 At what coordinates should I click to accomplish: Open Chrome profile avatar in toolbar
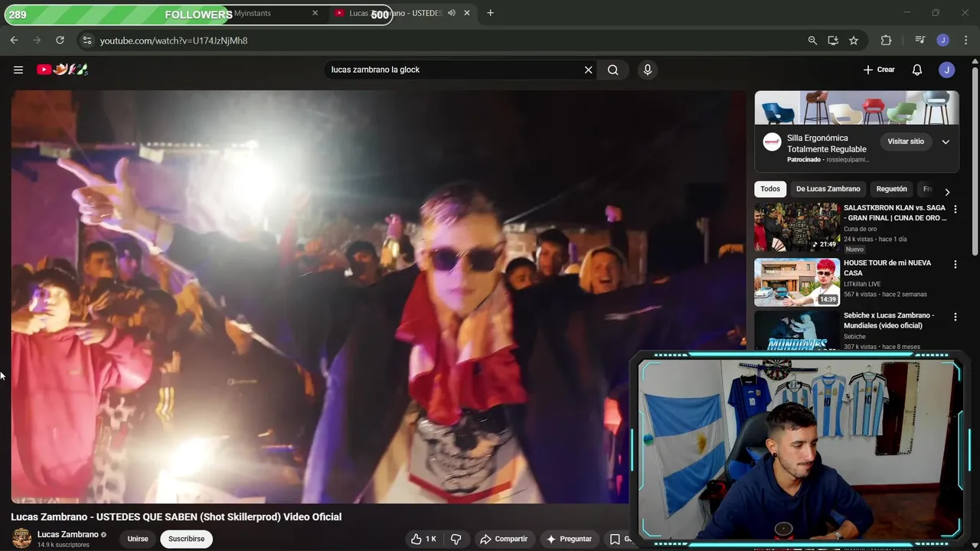point(943,41)
